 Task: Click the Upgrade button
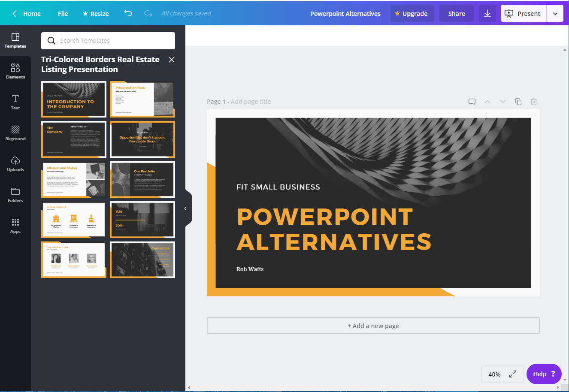pos(412,14)
